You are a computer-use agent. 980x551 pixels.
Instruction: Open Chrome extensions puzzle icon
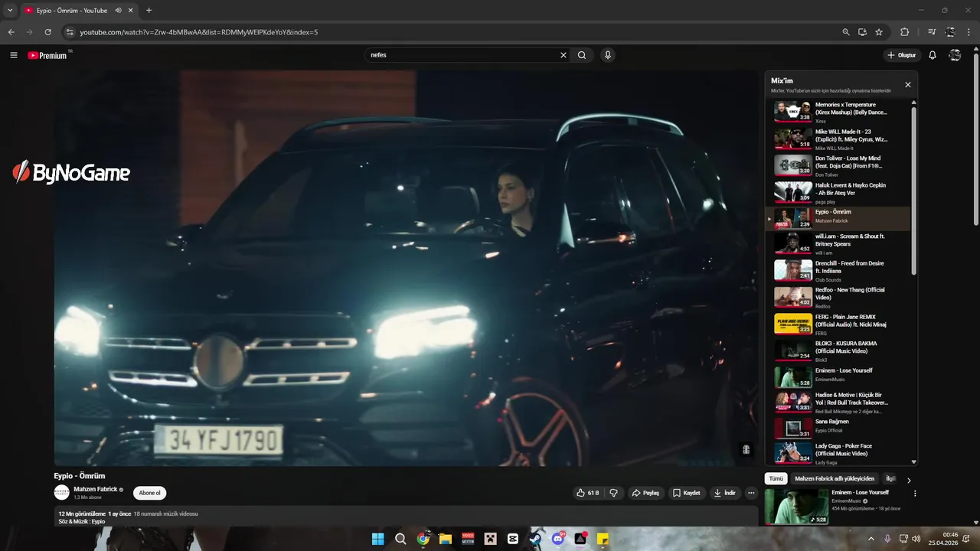(x=905, y=32)
